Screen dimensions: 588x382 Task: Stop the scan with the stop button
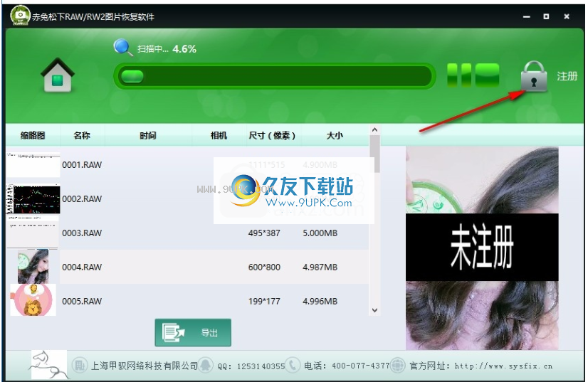click(487, 75)
